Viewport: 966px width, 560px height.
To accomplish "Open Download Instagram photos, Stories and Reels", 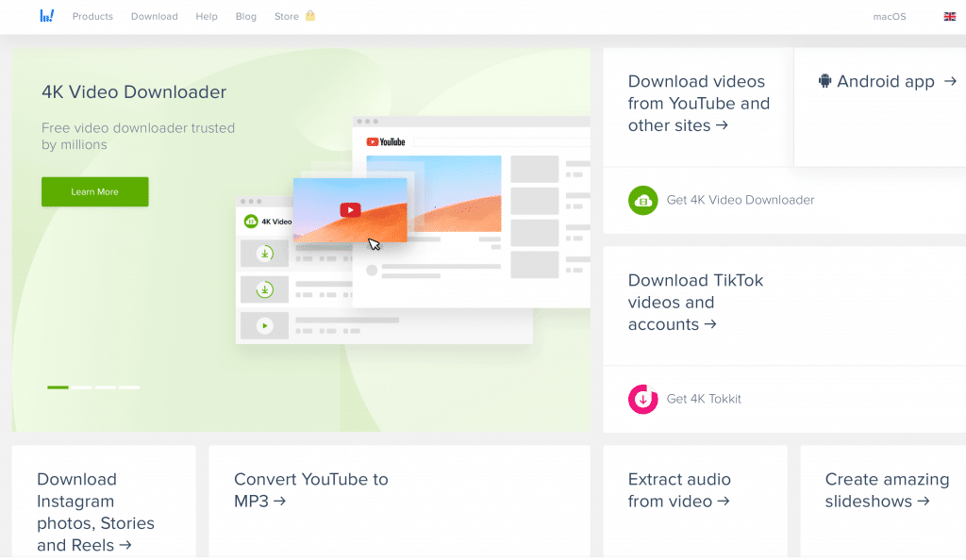I will (x=95, y=512).
